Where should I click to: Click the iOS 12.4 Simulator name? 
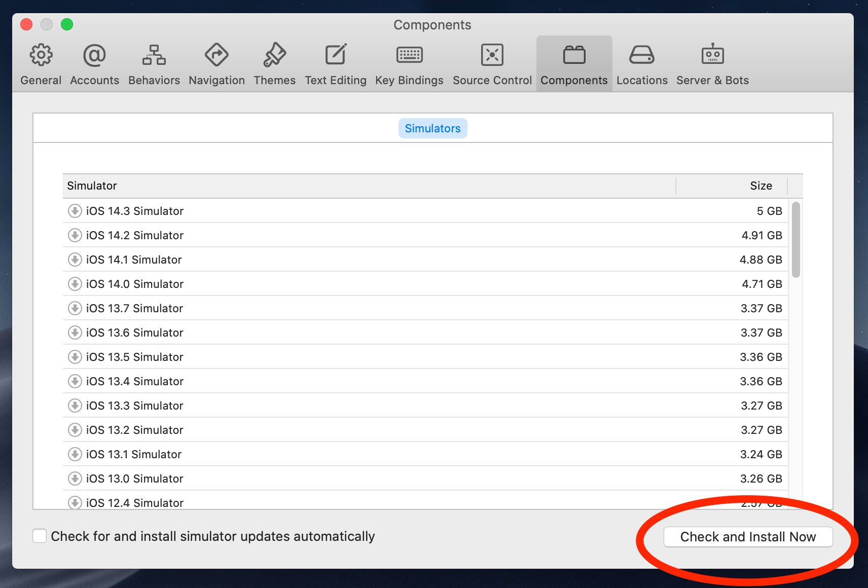pos(135,503)
